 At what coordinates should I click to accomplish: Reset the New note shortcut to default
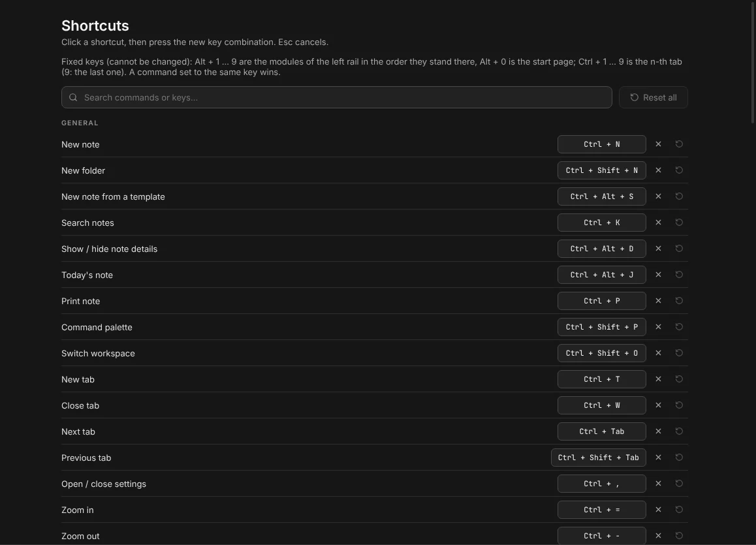(x=679, y=144)
